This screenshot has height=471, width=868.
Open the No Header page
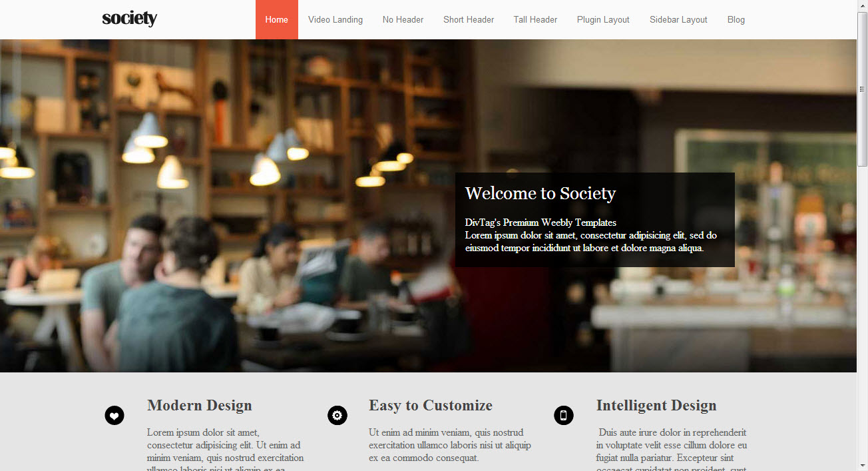(403, 19)
